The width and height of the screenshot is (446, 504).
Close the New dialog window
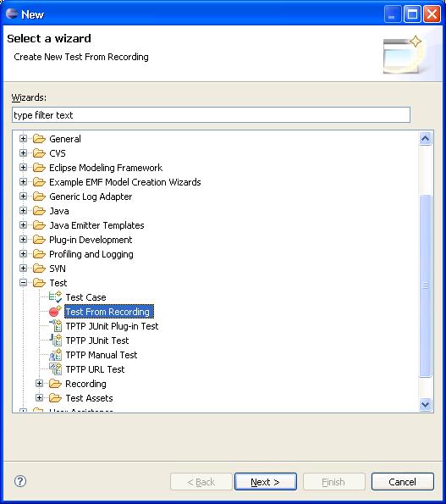[432, 14]
